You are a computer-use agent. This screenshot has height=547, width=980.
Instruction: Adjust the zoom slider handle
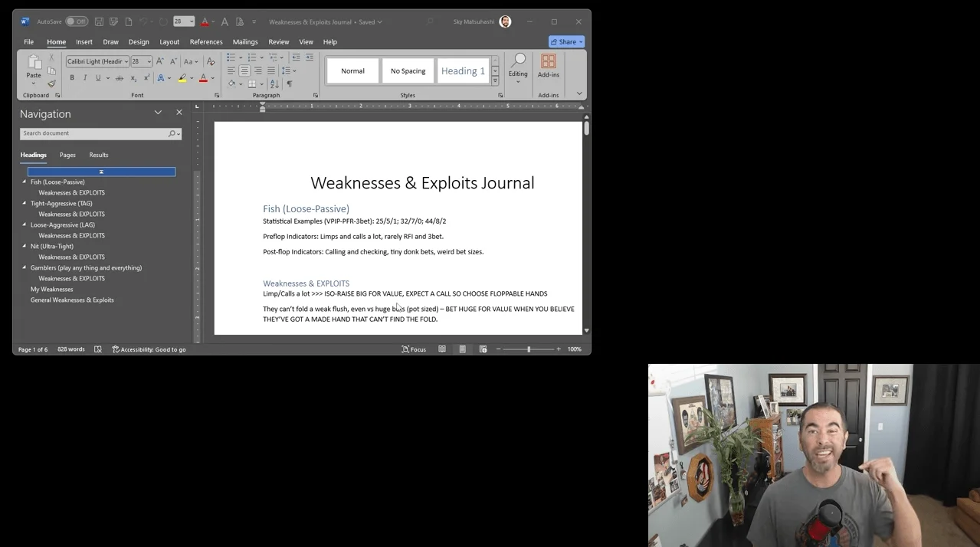(x=528, y=349)
